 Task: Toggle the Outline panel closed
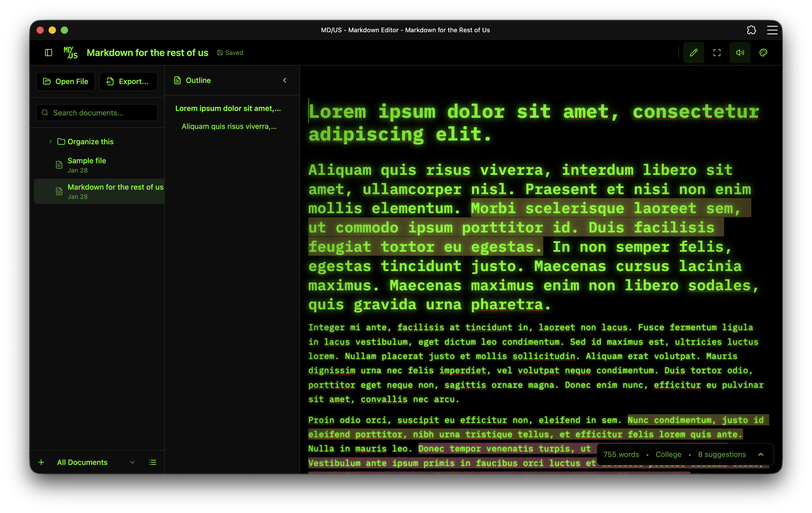(x=285, y=80)
